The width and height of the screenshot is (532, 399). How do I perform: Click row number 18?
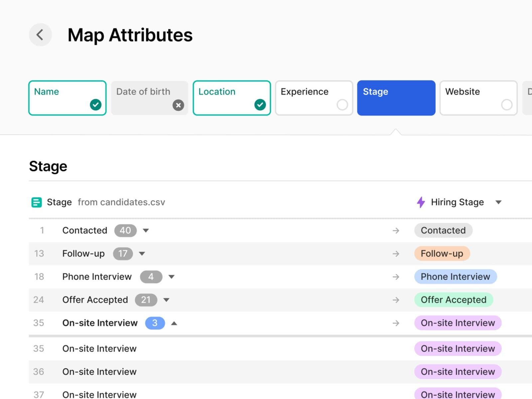(39, 277)
